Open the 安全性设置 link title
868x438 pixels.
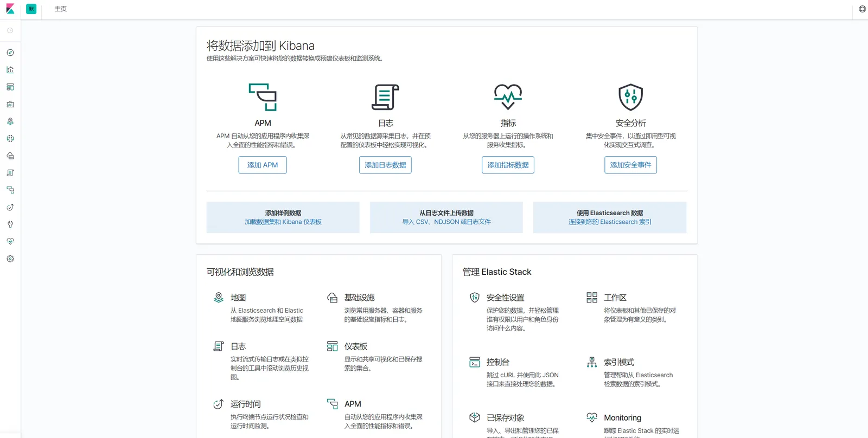pos(506,298)
